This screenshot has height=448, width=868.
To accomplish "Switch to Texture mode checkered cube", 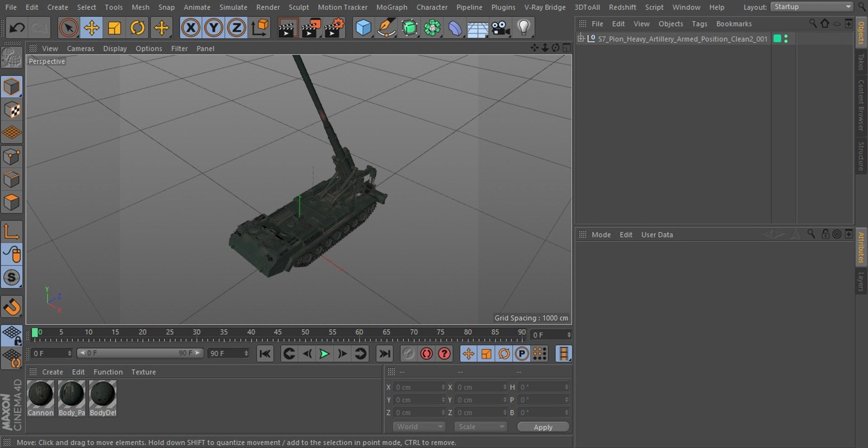I will coord(12,110).
